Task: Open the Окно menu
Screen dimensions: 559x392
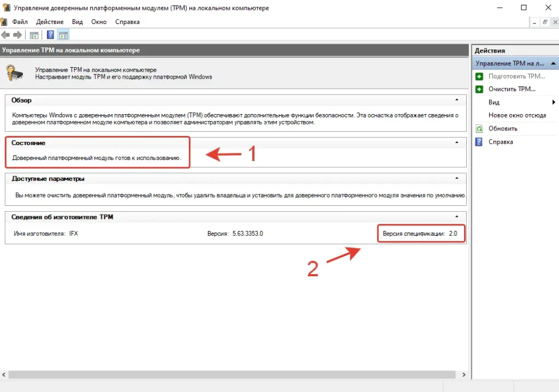Action: pyautogui.click(x=99, y=22)
